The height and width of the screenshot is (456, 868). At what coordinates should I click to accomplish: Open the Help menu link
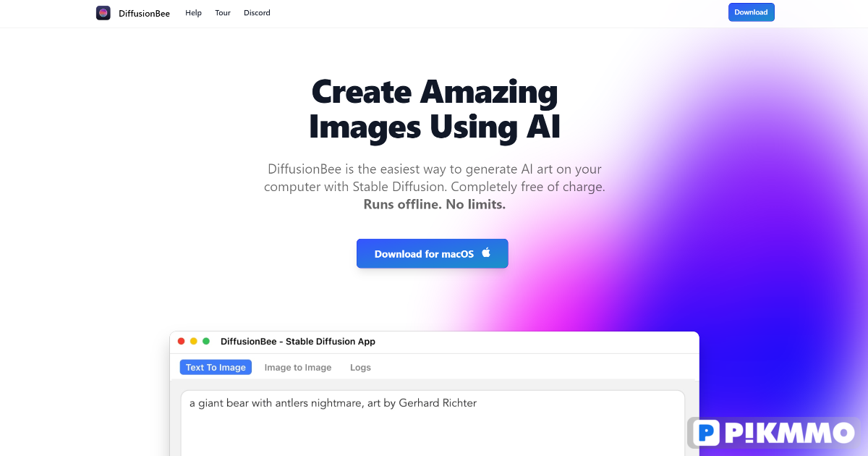click(x=193, y=13)
